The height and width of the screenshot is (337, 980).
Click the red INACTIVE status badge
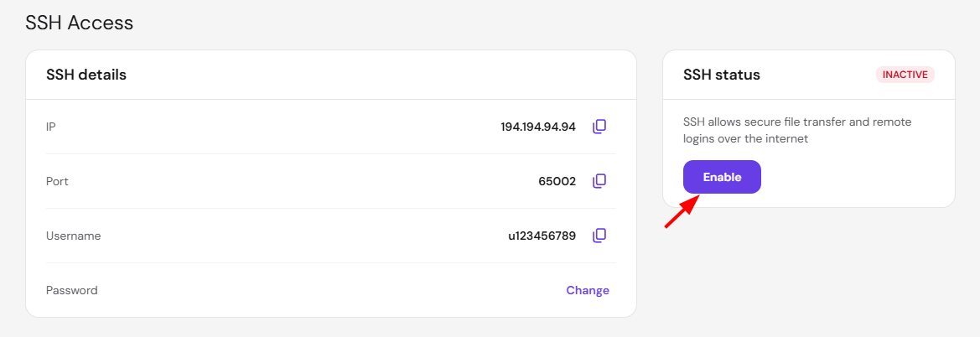point(905,75)
